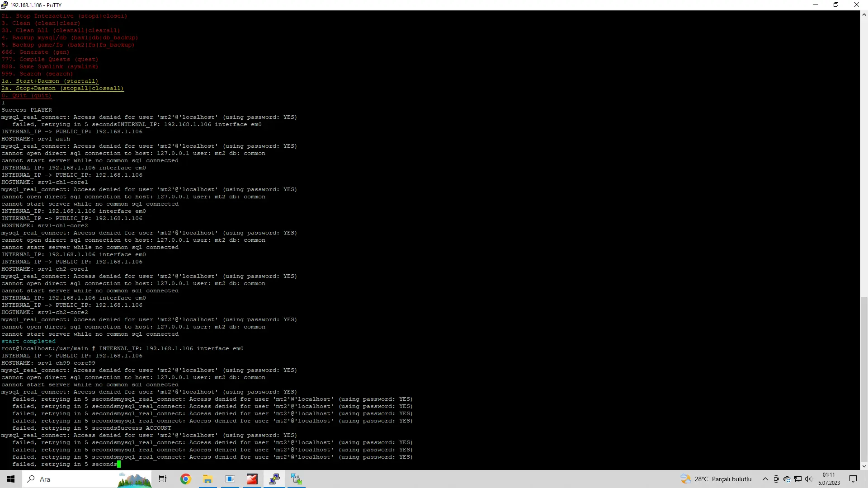Click the volume speaker tray icon

pyautogui.click(x=808, y=479)
